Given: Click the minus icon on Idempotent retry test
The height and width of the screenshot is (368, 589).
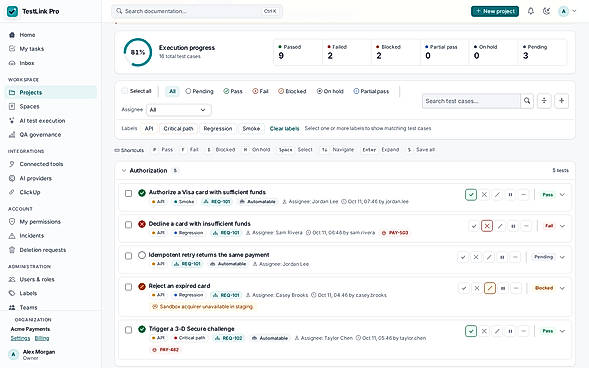Looking at the screenshot, I should click(x=515, y=257).
